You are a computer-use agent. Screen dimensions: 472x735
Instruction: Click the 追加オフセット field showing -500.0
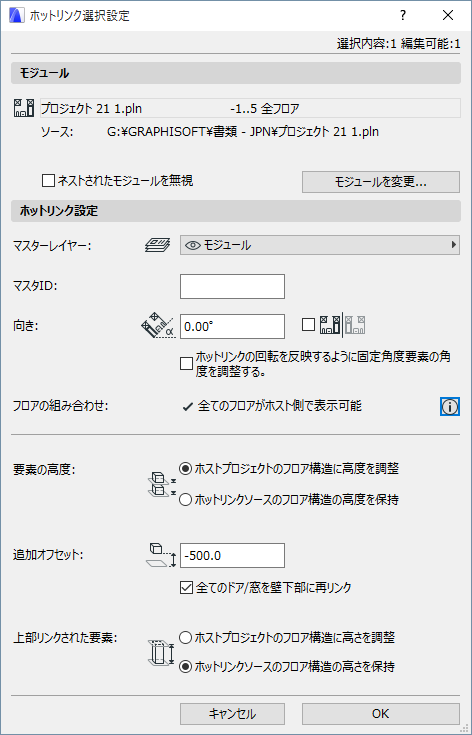tap(232, 555)
